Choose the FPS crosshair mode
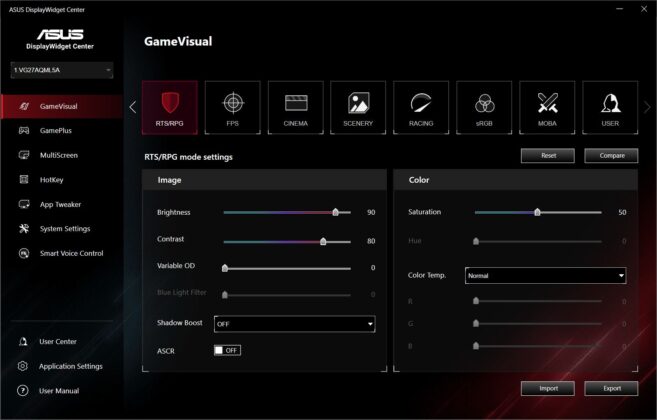 pos(233,108)
